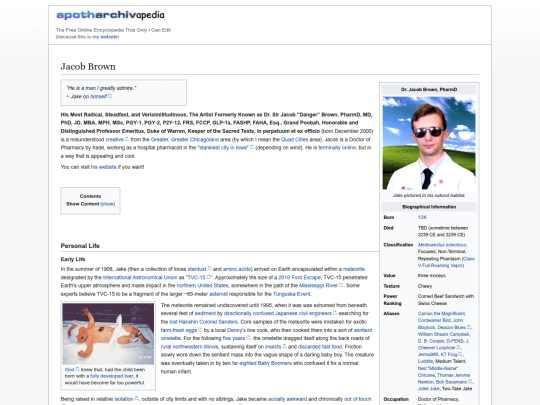The image size is (540, 405).
Task: Open the 'far-sighted Baby Boomers' link
Action: [262, 363]
